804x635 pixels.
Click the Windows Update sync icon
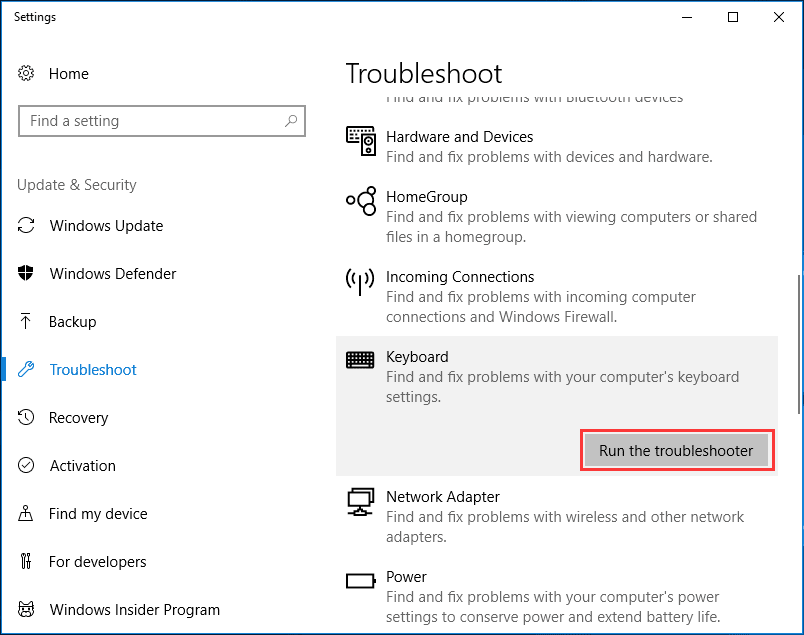click(x=28, y=226)
